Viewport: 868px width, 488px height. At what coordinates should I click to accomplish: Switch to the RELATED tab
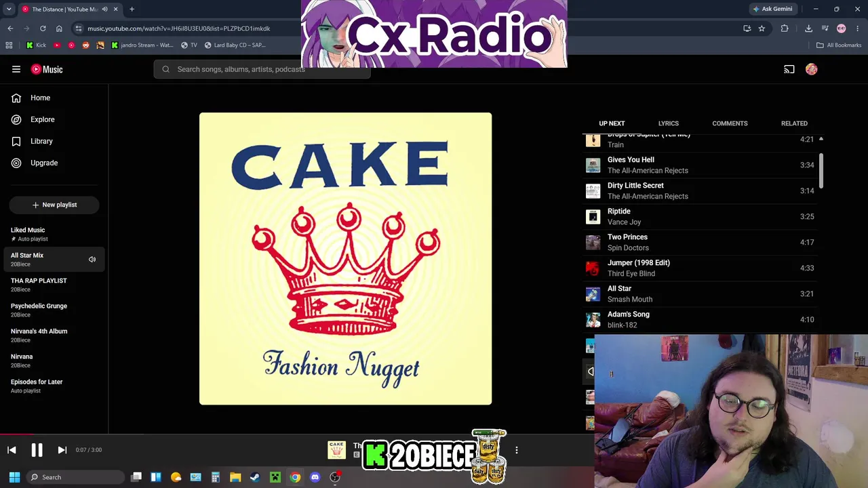click(794, 123)
